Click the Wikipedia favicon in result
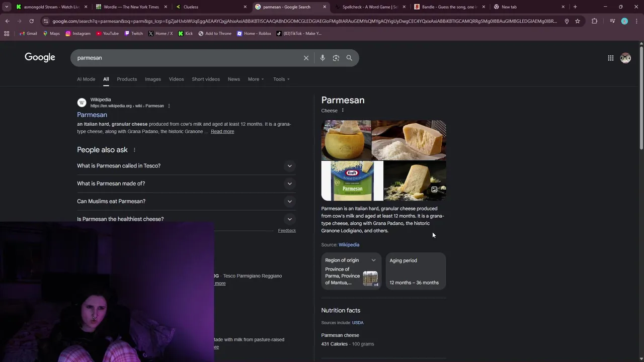644x362 pixels. tap(82, 103)
